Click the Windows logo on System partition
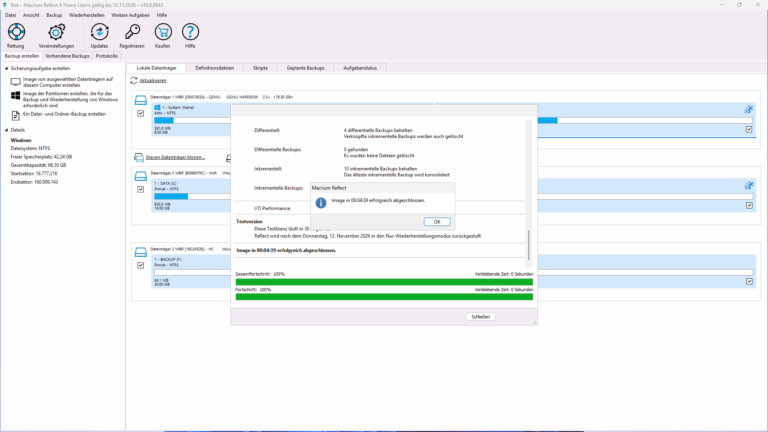 157,107
